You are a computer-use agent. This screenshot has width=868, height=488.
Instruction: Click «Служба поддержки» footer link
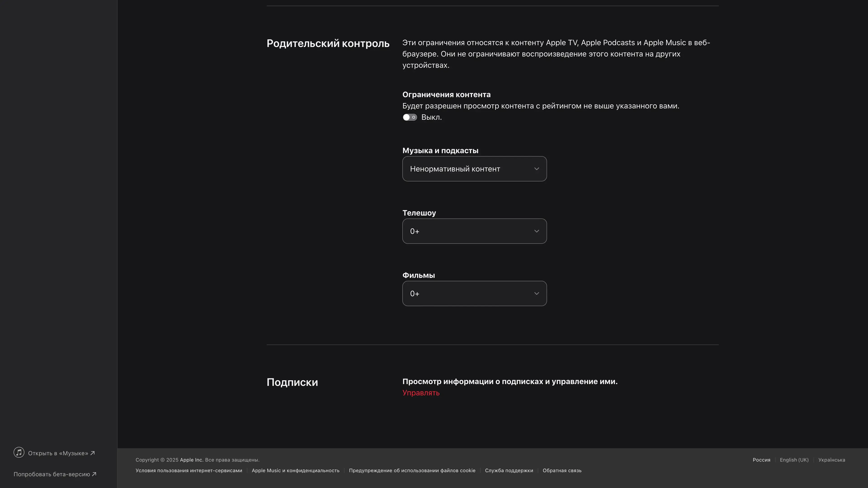click(509, 470)
